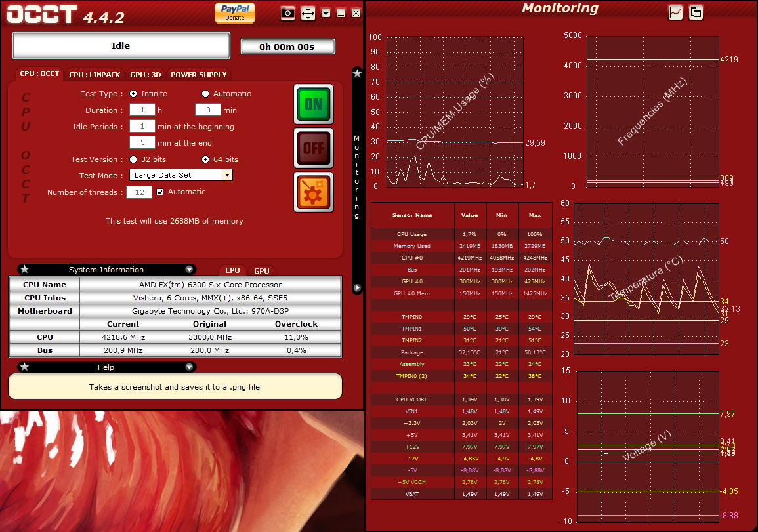Viewport: 758px width, 532px height.
Task: Click the Frequencies (MHz) graph
Action: click(652, 111)
